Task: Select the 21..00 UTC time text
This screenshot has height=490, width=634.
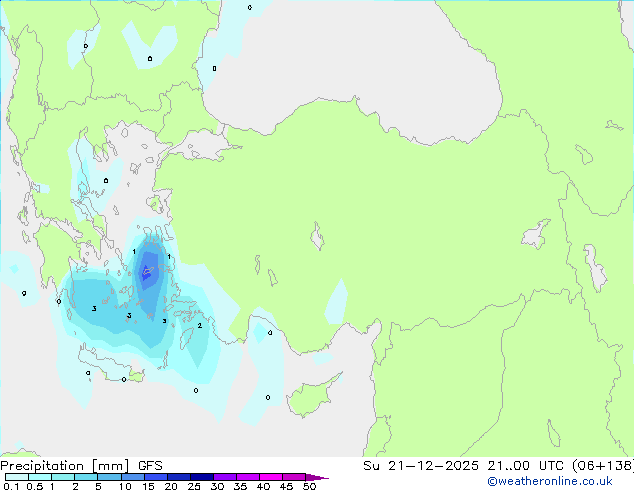Action: pos(524,466)
